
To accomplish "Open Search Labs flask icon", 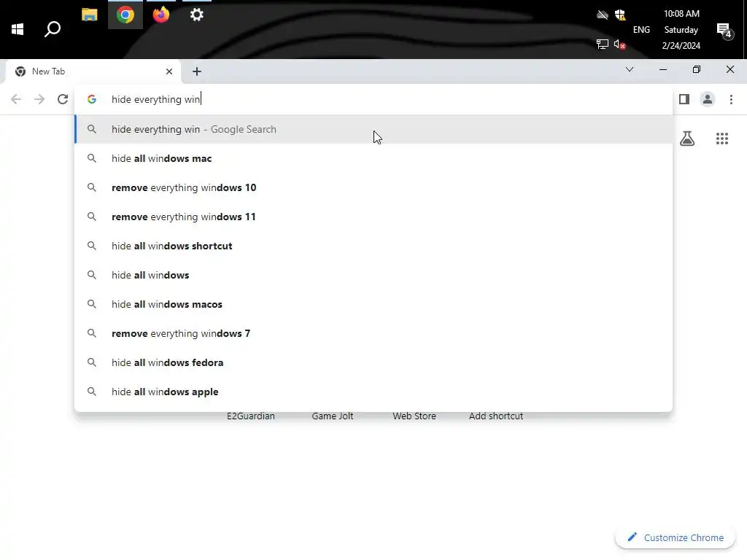I will (x=687, y=139).
